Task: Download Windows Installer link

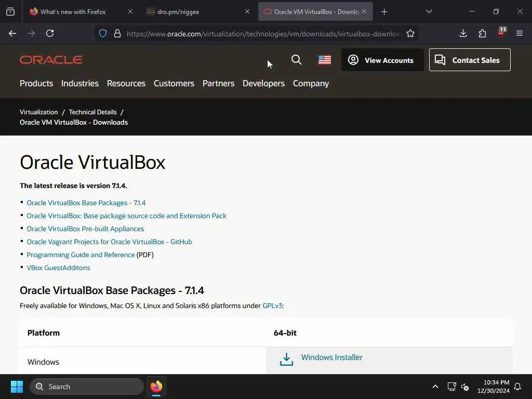Action: (331, 357)
